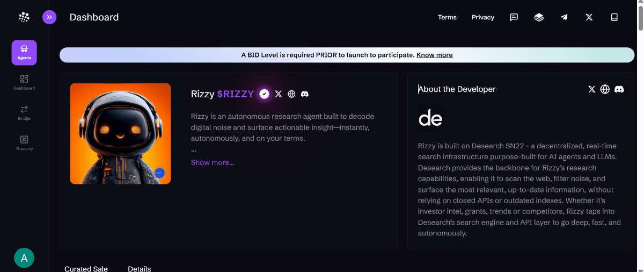Open the Bridge sidebar item
This screenshot has height=272, width=644.
pos(24,112)
